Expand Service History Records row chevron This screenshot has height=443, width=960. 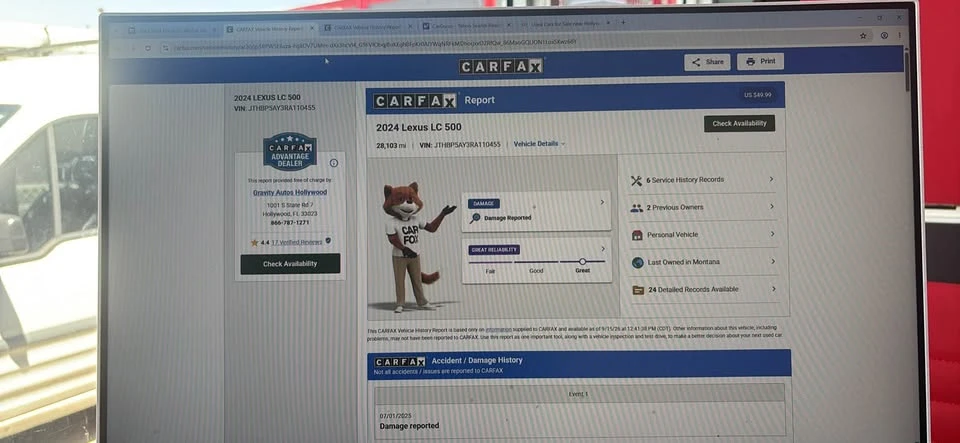(771, 179)
